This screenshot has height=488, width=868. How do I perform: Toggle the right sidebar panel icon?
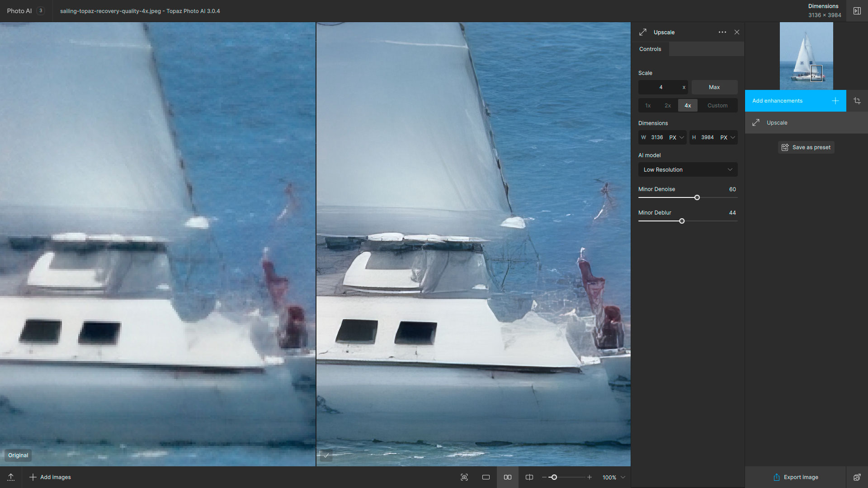coord(857,11)
